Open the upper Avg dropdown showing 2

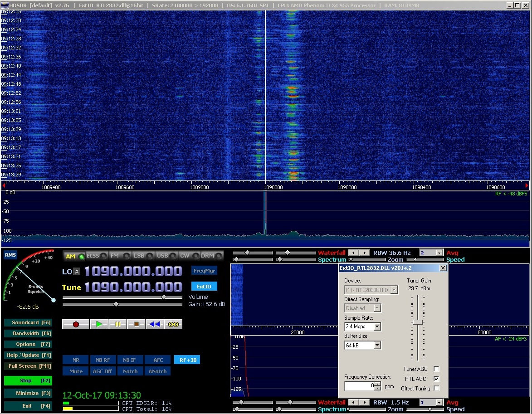point(439,253)
